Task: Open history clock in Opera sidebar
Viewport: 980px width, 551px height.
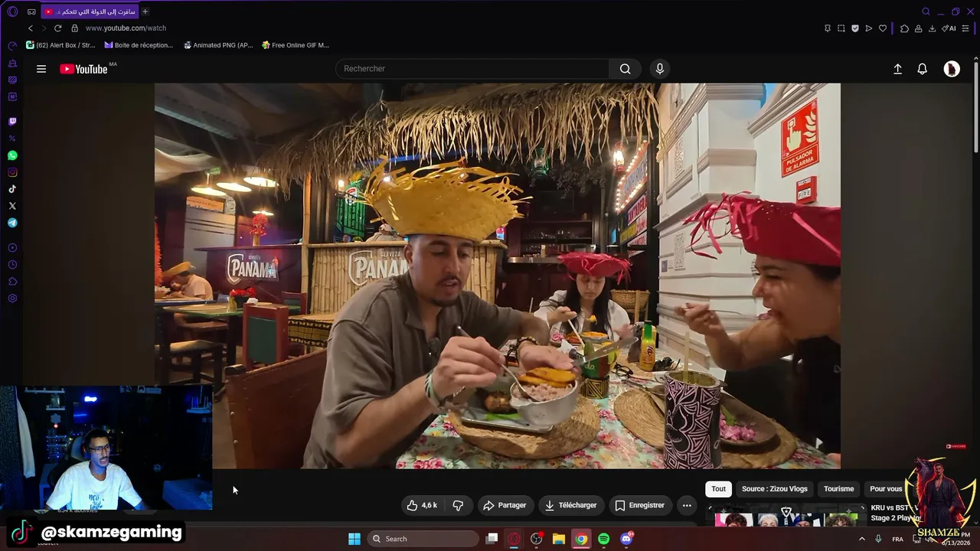Action: coord(12,265)
